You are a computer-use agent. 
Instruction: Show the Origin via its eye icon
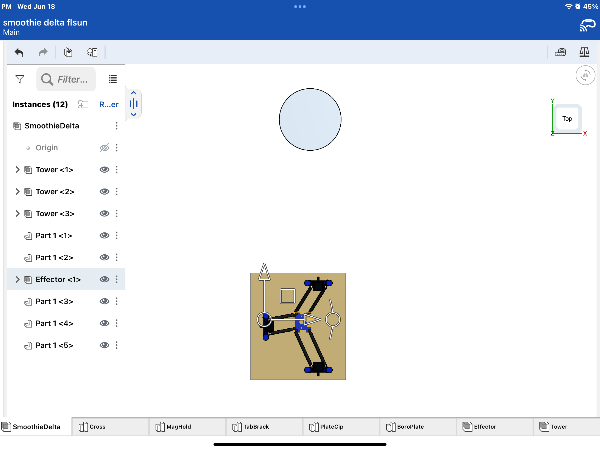click(104, 148)
